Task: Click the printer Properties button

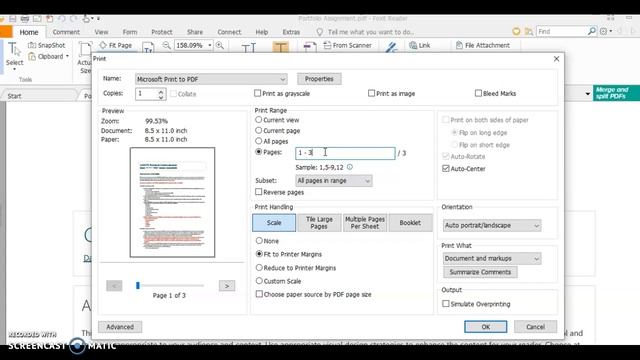Action: pos(319,79)
